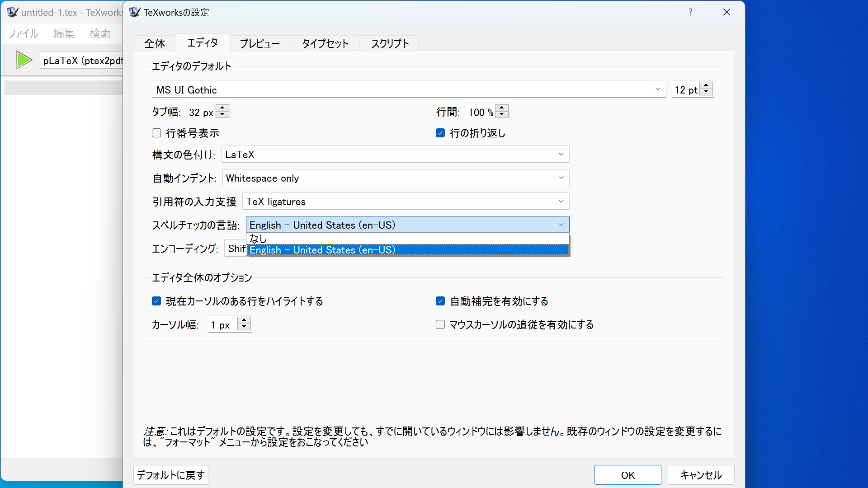Switch to the タイプセット tab
Screen dimensions: 868x488
(325, 43)
